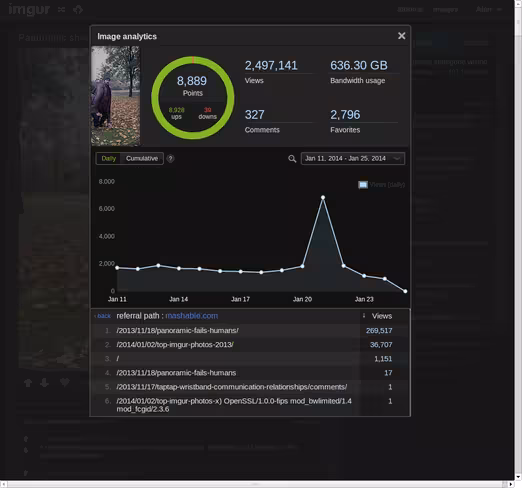This screenshot has height=488, width=522.
Task: Open the mashable.com referral link
Action: [x=192, y=316]
